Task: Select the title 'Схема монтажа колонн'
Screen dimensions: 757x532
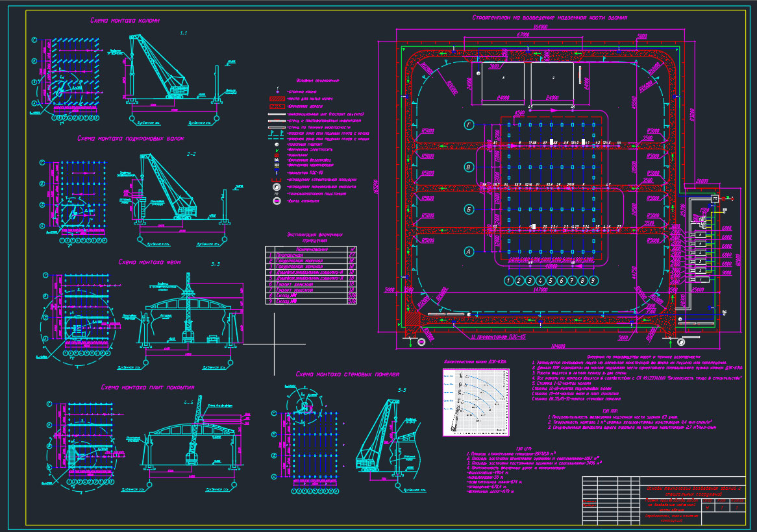Action: pyautogui.click(x=125, y=20)
